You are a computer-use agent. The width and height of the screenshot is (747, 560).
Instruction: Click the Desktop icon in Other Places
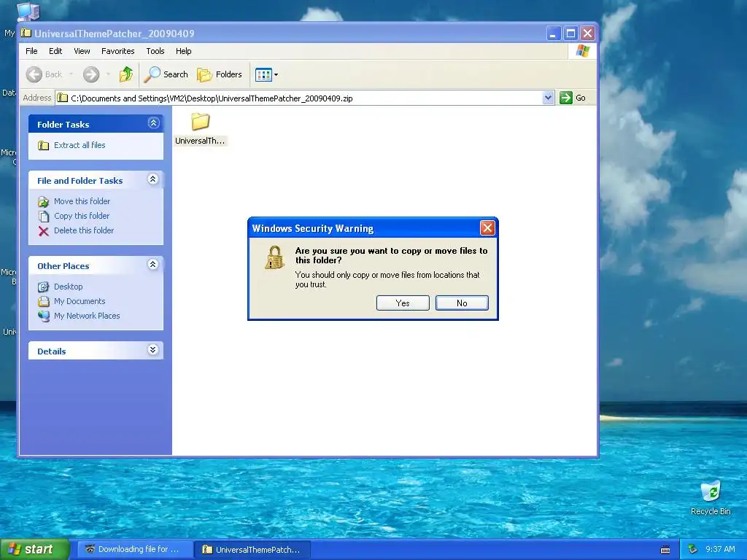pos(43,287)
